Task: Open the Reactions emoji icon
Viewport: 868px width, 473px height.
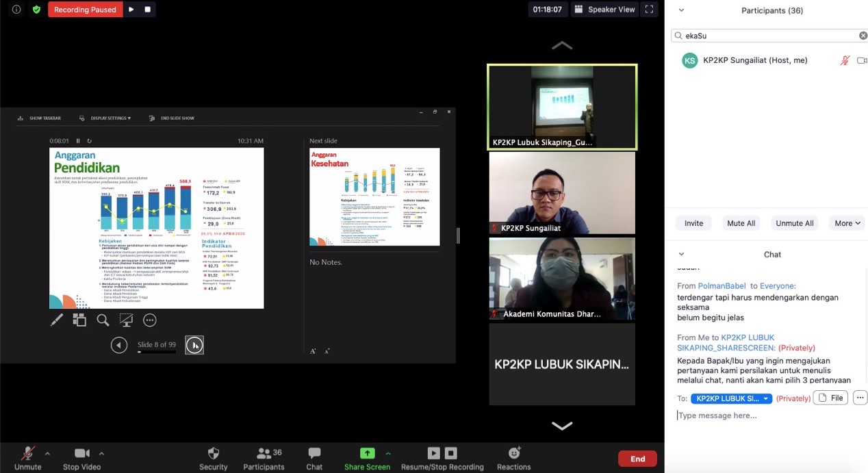Action: 514,453
